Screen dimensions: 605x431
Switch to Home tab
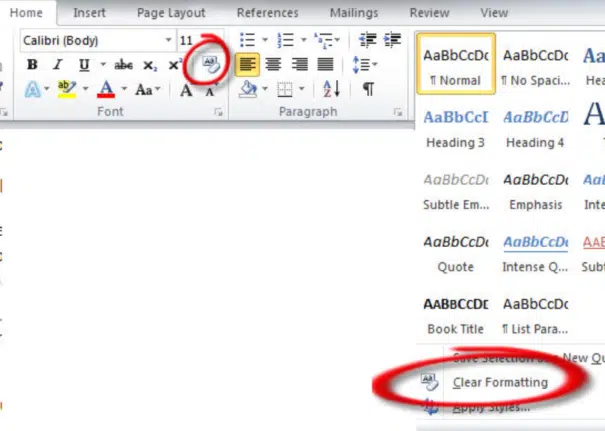pyautogui.click(x=26, y=13)
